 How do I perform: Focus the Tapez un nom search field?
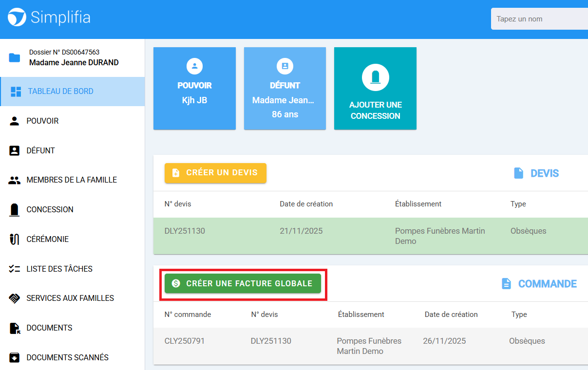539,19
